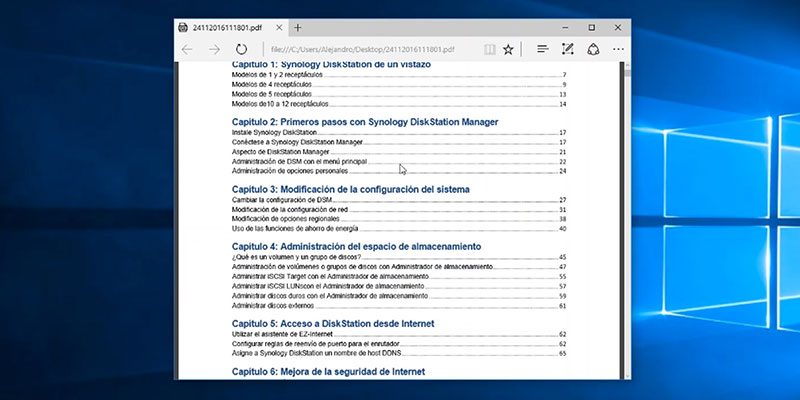Click 'Administrar discos externos' entry
800x400 pixels.
click(399, 306)
